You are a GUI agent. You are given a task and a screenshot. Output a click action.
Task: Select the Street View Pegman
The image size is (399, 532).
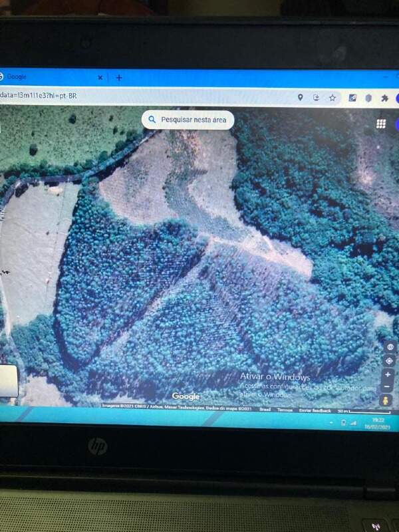384,401
